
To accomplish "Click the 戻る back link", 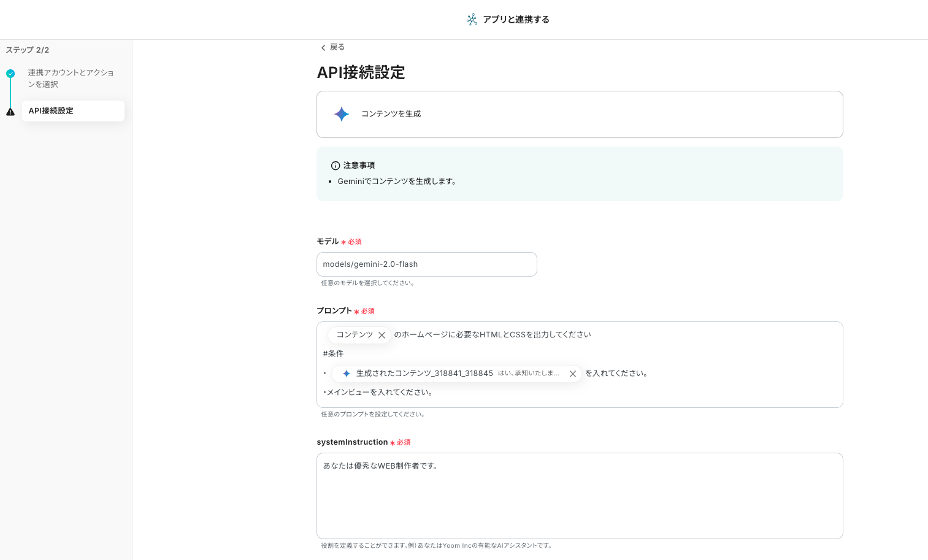I will [x=337, y=47].
